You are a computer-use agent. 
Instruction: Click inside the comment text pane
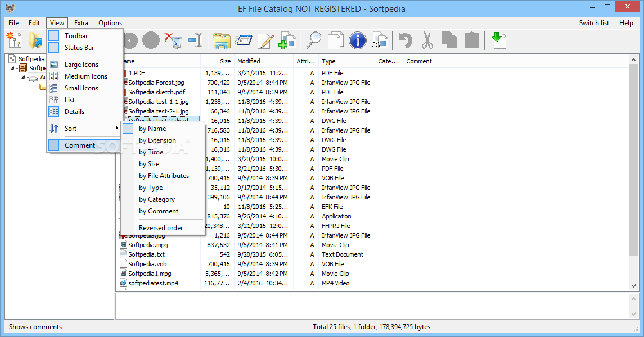(372, 306)
